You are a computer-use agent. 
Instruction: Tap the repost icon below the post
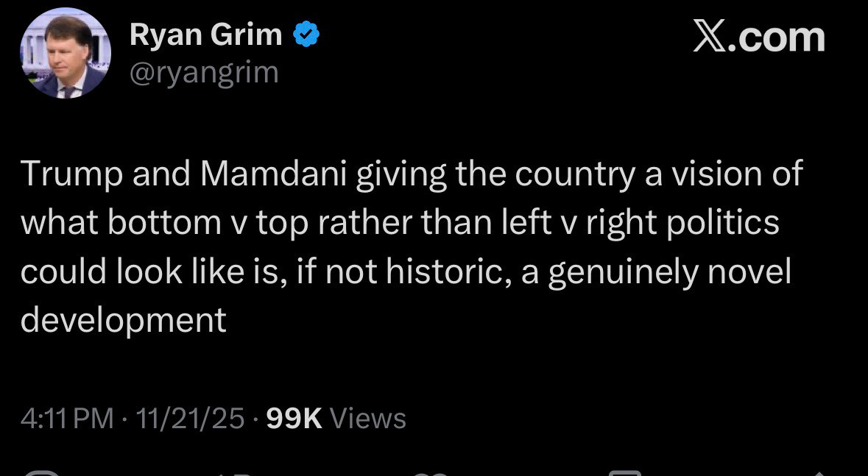[236, 472]
